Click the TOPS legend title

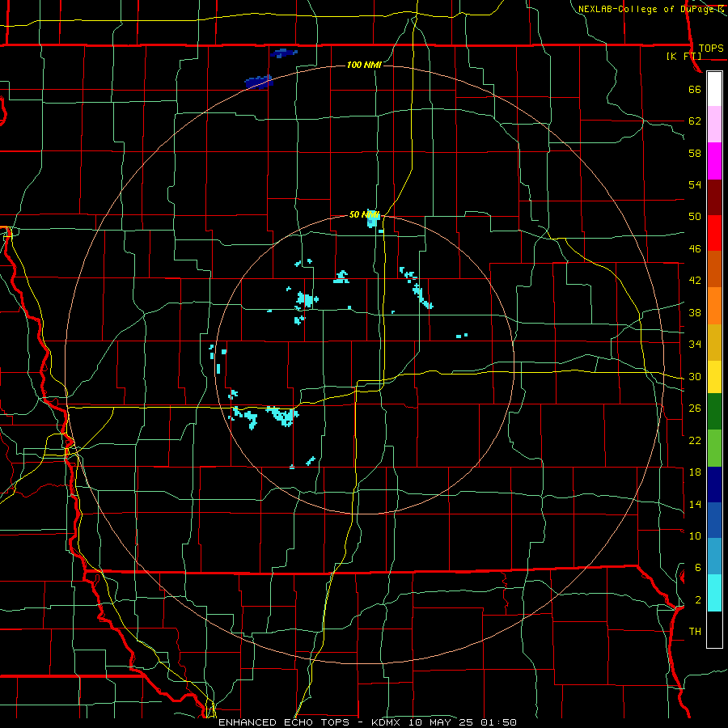(711, 48)
